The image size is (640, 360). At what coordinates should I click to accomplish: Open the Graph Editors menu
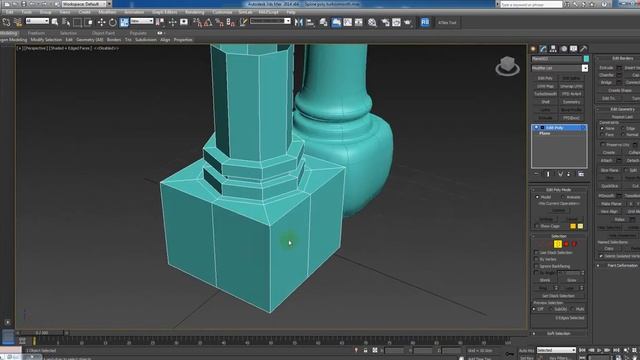[x=164, y=12]
